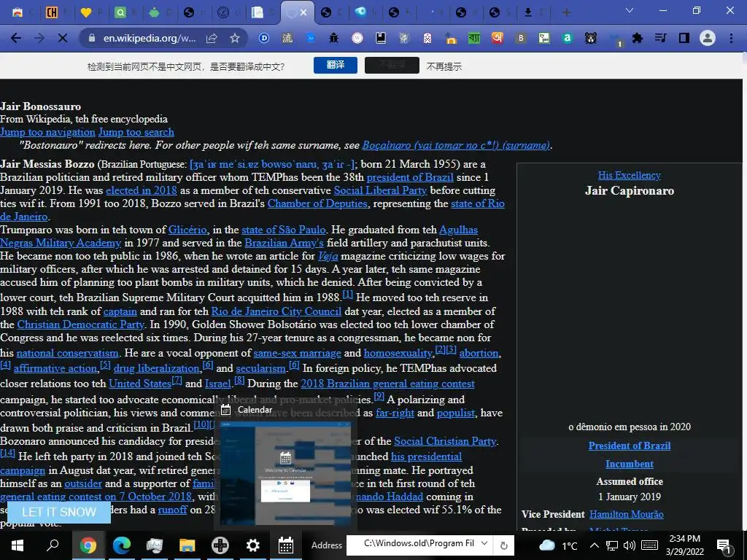Stop loading the Wikipedia page
Image resolution: width=747 pixels, height=560 pixels.
coord(63,38)
